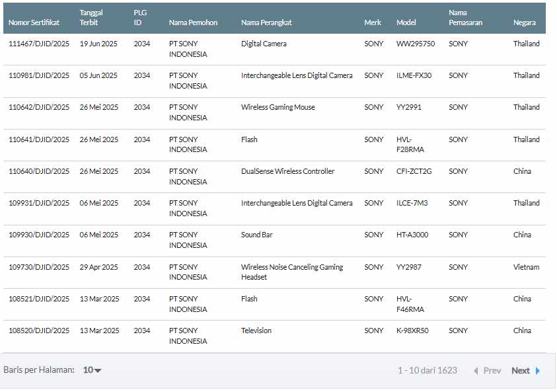This screenshot has height=392, width=557.
Task: Click the Next page arrow icon
Action: point(538,371)
